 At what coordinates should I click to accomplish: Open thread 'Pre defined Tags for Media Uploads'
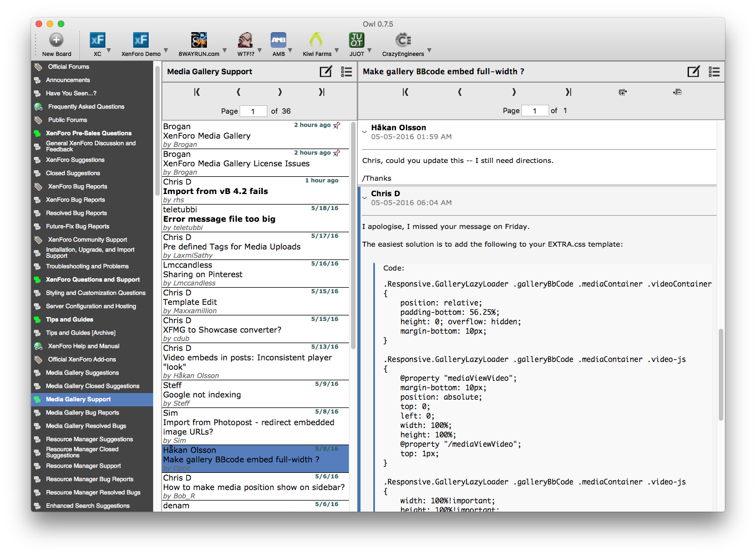pyautogui.click(x=256, y=246)
